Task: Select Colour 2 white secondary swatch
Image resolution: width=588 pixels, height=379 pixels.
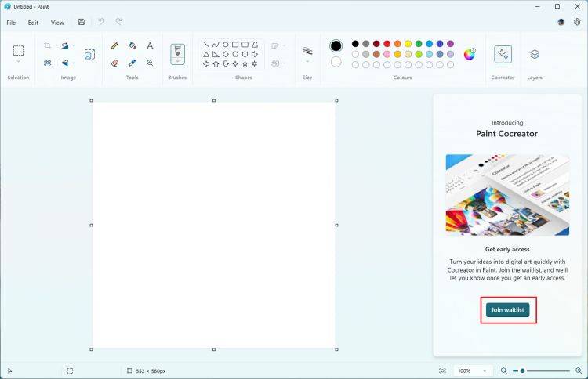Action: 336,62
